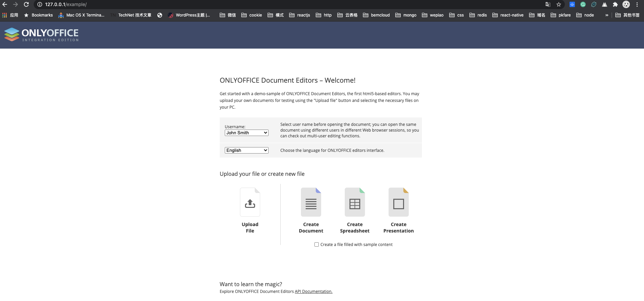
Task: Click the 'Create a file filled with sample content' label
Action: pos(357,245)
